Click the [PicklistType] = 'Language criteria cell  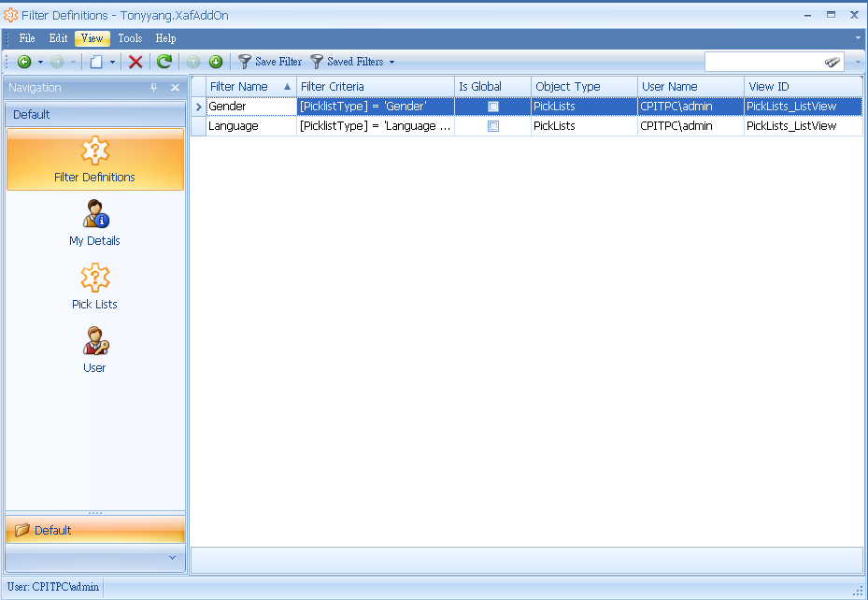click(376, 126)
